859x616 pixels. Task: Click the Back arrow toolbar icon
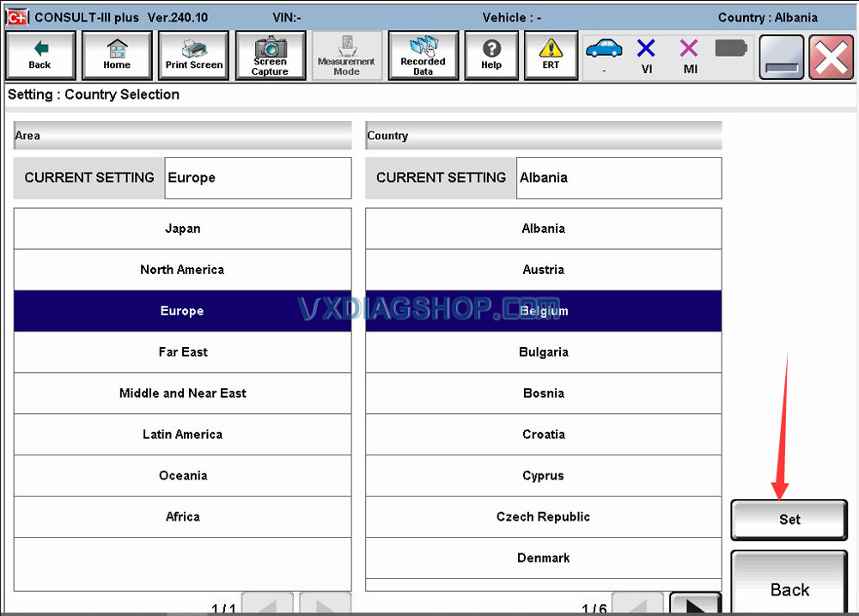pyautogui.click(x=40, y=55)
